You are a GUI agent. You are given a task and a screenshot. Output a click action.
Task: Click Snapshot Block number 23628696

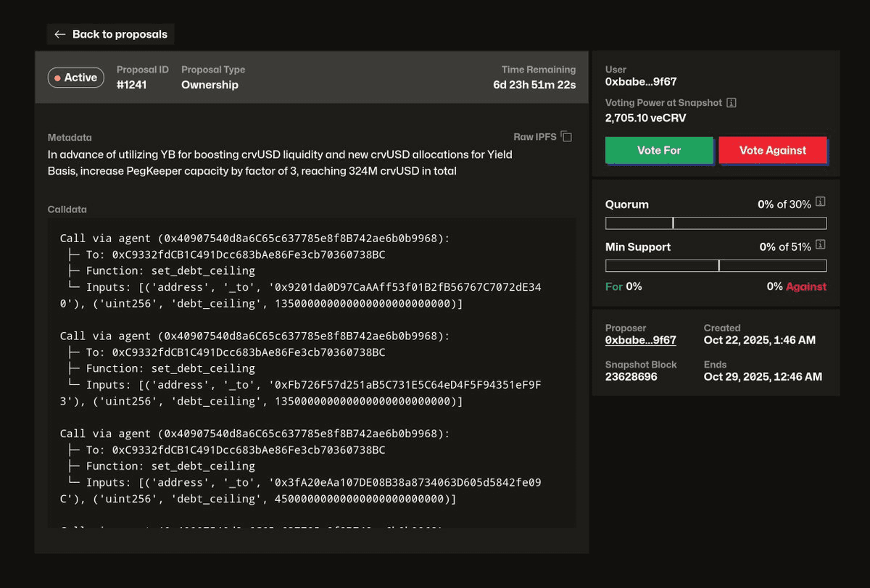[631, 377]
